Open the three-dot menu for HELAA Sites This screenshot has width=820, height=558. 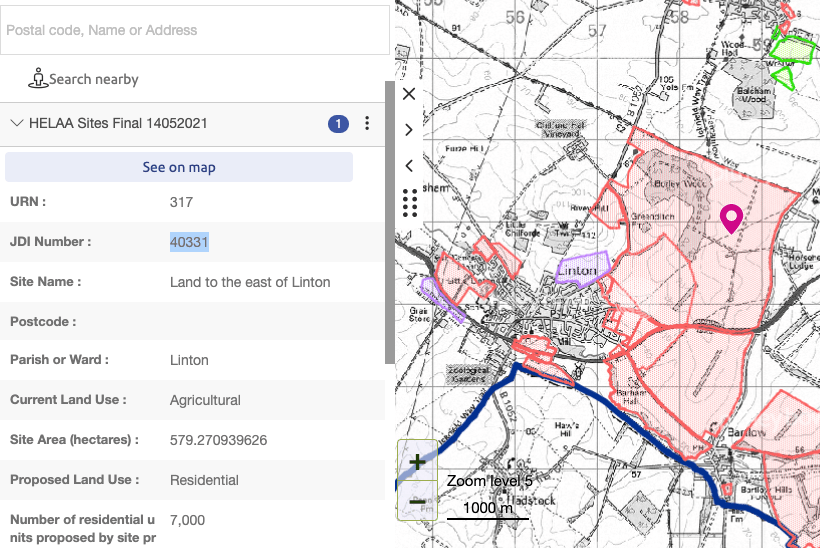(367, 124)
